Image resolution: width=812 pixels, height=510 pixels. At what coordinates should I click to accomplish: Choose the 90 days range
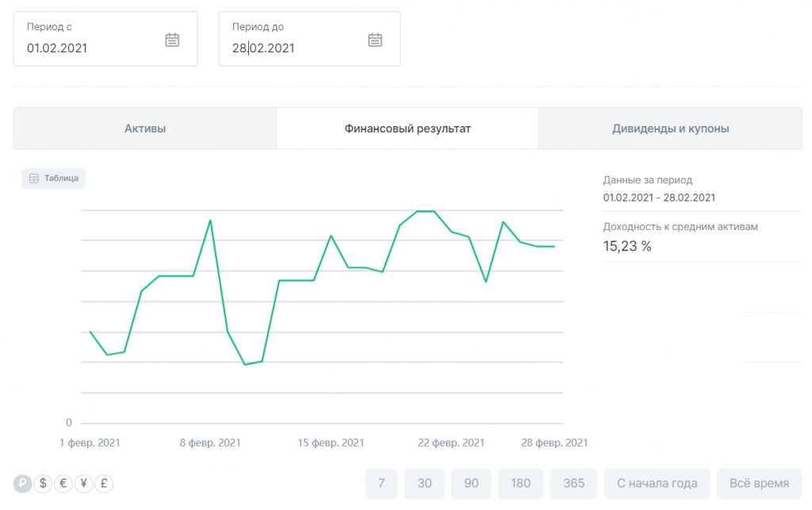tap(471, 483)
